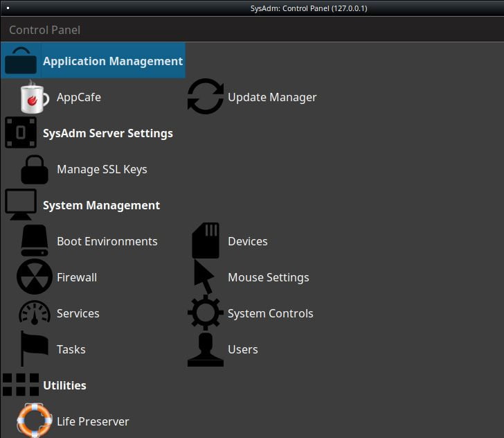Click the Life Preserver lifebuoy icon
The width and height of the screenshot is (504, 438).
[x=35, y=421]
